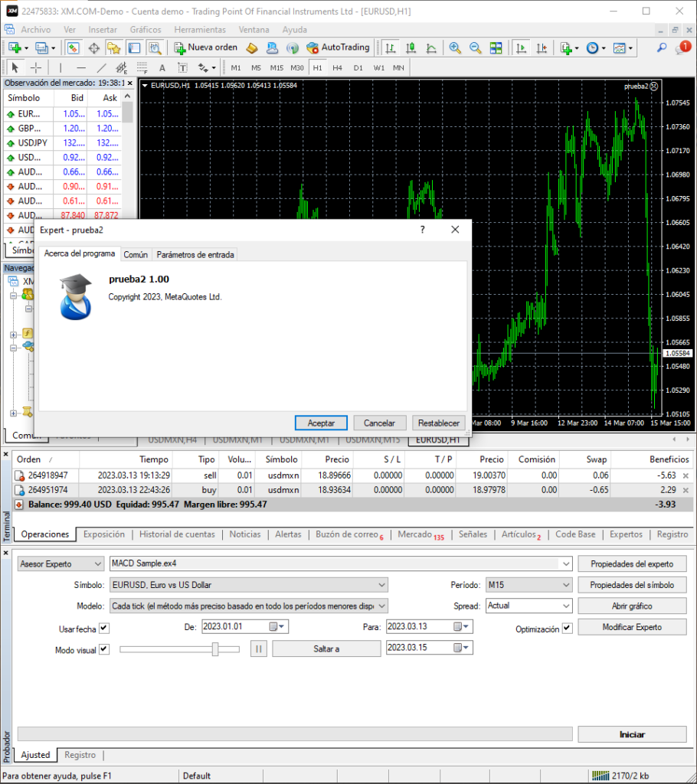Viewport: 697px width, 784px height.
Task: Open the notifications chat bubble icon
Action: click(683, 47)
